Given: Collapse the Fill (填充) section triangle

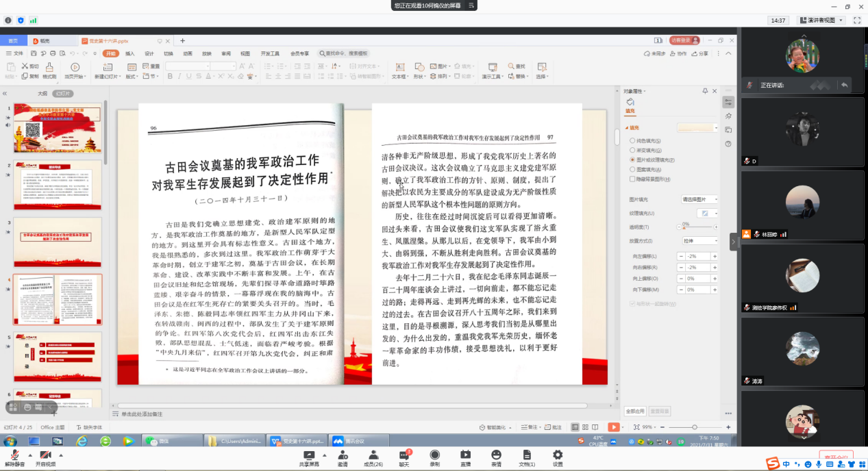Looking at the screenshot, I should click(x=625, y=127).
